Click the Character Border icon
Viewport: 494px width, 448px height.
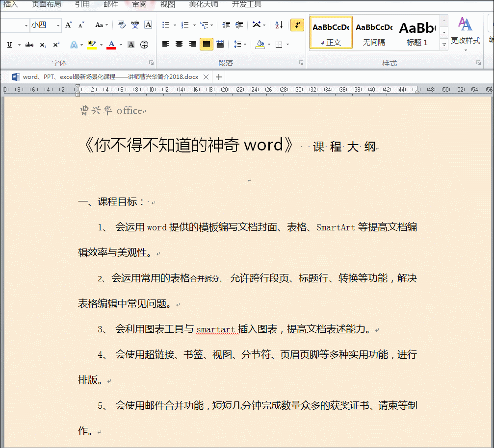click(x=148, y=25)
